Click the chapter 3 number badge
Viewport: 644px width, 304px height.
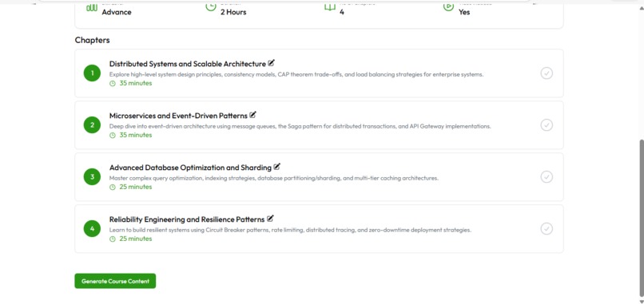coord(92,177)
